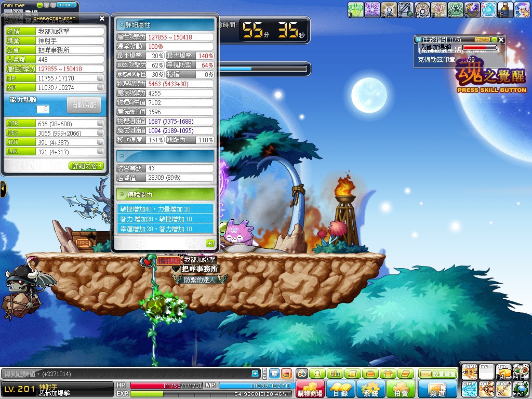Click the yellow side tab arrow on left edge

pos(3,189)
